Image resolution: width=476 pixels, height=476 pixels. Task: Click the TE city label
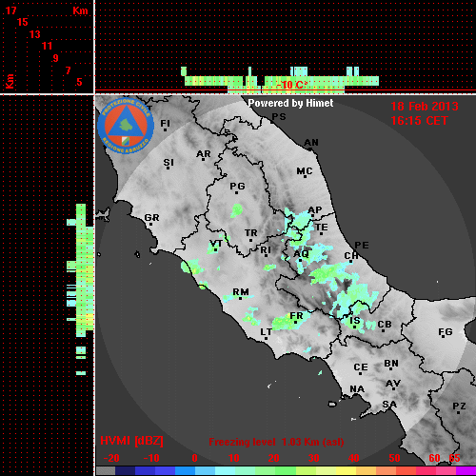pos(322,228)
